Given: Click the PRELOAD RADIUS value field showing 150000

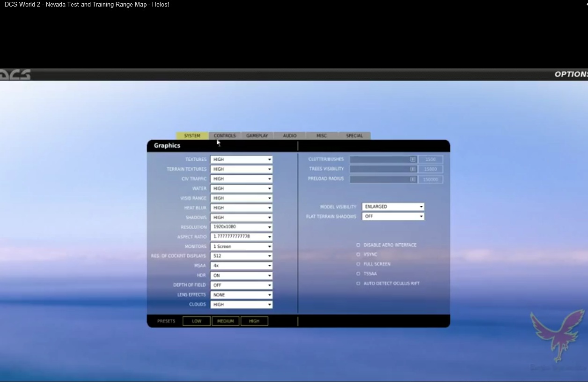Looking at the screenshot, I should [x=431, y=179].
